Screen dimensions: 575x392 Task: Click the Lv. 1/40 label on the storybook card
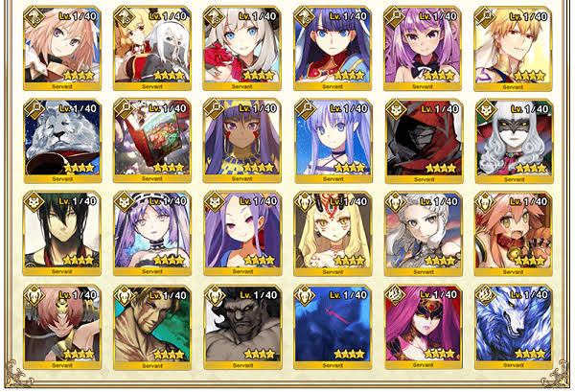click(169, 108)
